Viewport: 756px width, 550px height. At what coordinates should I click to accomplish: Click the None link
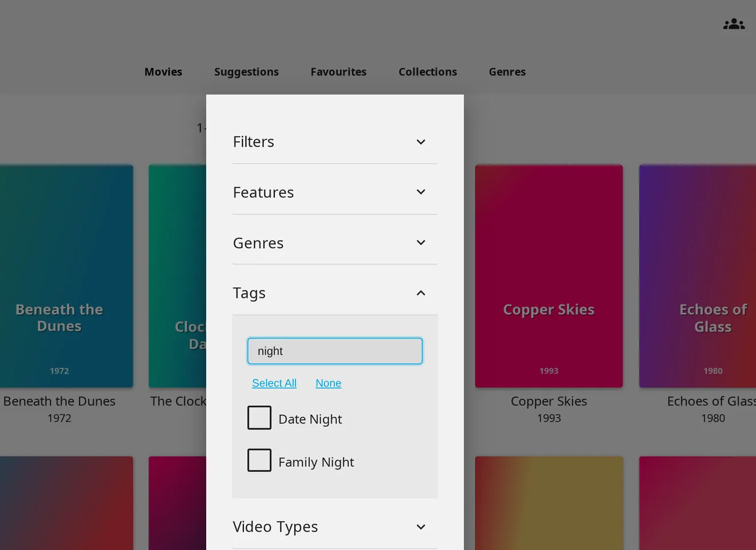coord(328,383)
